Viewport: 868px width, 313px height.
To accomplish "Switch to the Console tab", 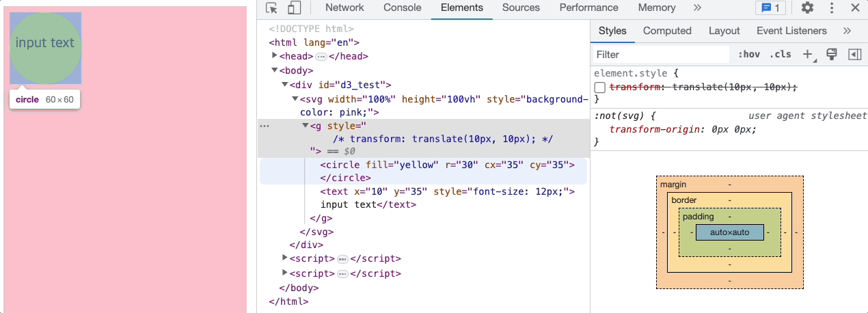I will pyautogui.click(x=403, y=8).
